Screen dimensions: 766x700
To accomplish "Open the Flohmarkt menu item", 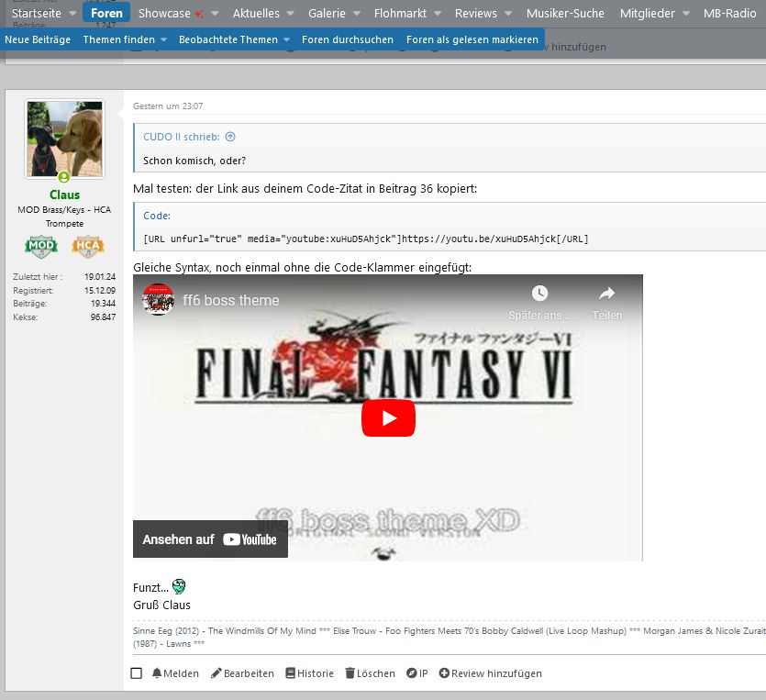I will coord(400,13).
